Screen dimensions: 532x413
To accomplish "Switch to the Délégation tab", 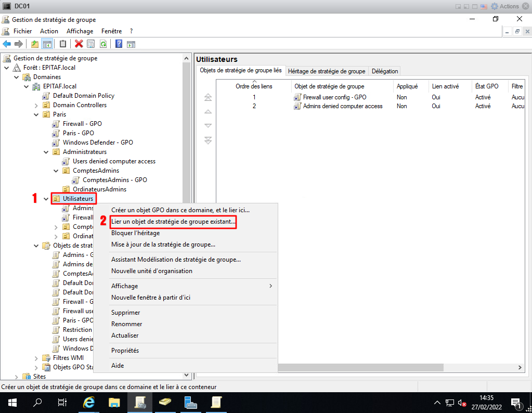I will coord(385,71).
